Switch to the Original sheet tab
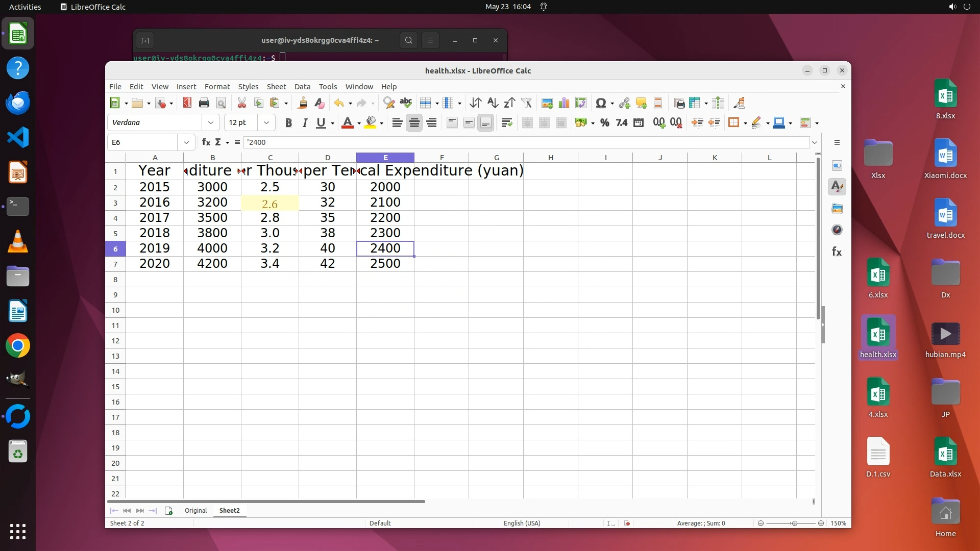 (x=195, y=510)
